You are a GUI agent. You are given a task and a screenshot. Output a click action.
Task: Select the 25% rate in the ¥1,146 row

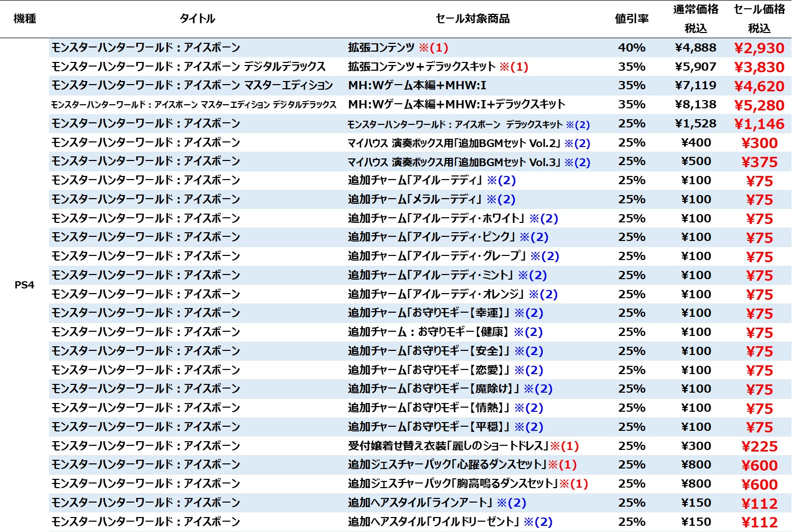[x=631, y=123]
